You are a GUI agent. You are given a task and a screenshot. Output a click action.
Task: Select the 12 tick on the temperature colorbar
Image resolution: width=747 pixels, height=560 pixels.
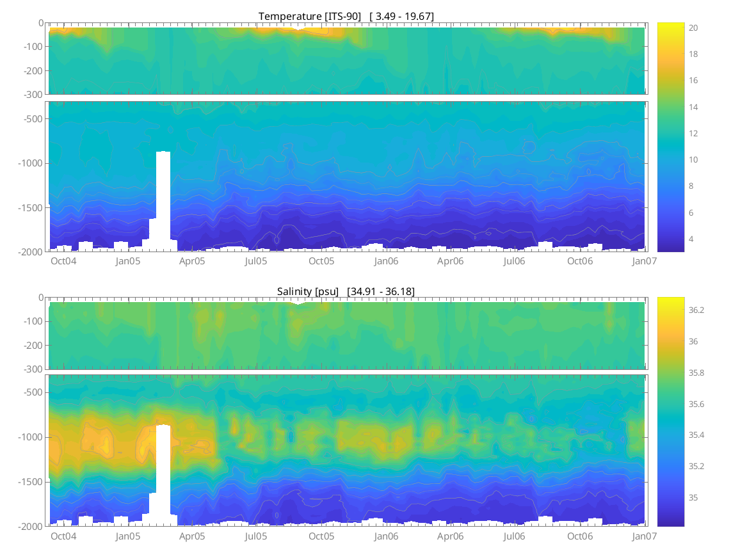671,133
